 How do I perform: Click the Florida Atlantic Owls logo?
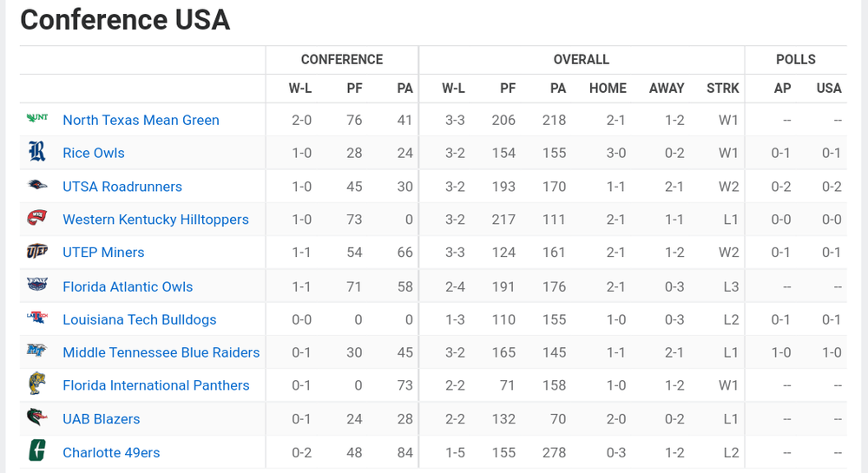point(36,285)
